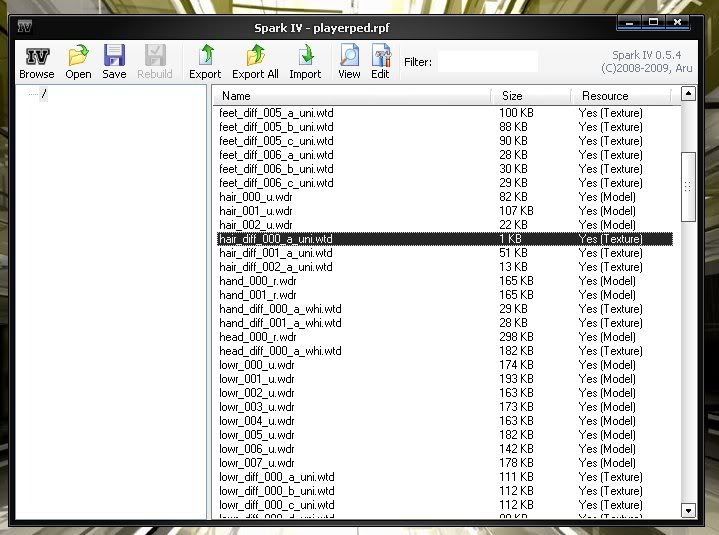Viewport: 719px width, 535px height.
Task: Select feet_diff_005_c_uni.wtd row
Action: point(445,141)
